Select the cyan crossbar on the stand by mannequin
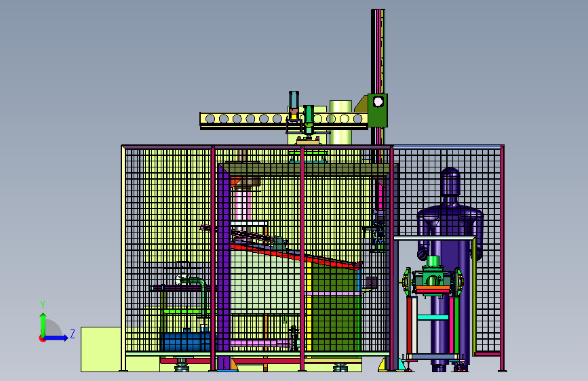The height and width of the screenshot is (381, 588). [433, 317]
